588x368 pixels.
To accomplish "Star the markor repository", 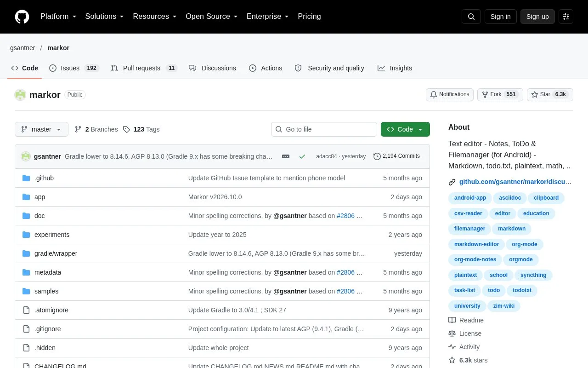I will point(550,95).
